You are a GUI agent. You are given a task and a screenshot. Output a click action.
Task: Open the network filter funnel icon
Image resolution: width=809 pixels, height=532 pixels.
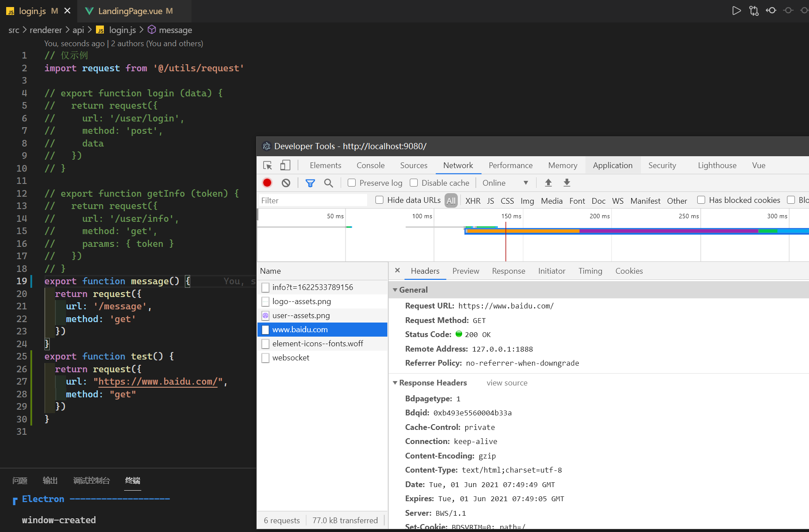pos(310,183)
